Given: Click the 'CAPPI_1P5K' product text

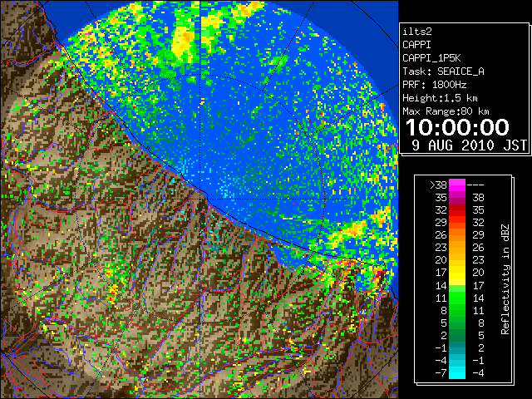Looking at the screenshot, I should tap(431, 58).
